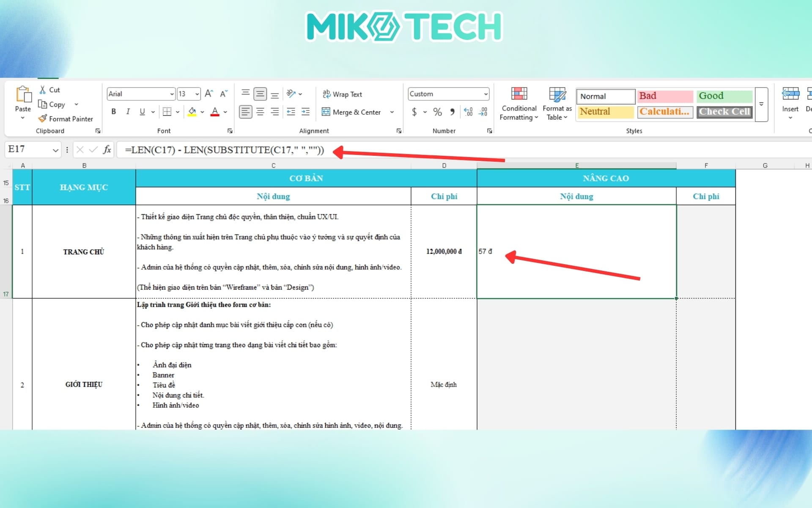Open Format as Table gallery
The height and width of the screenshot is (508, 812).
[x=557, y=104]
